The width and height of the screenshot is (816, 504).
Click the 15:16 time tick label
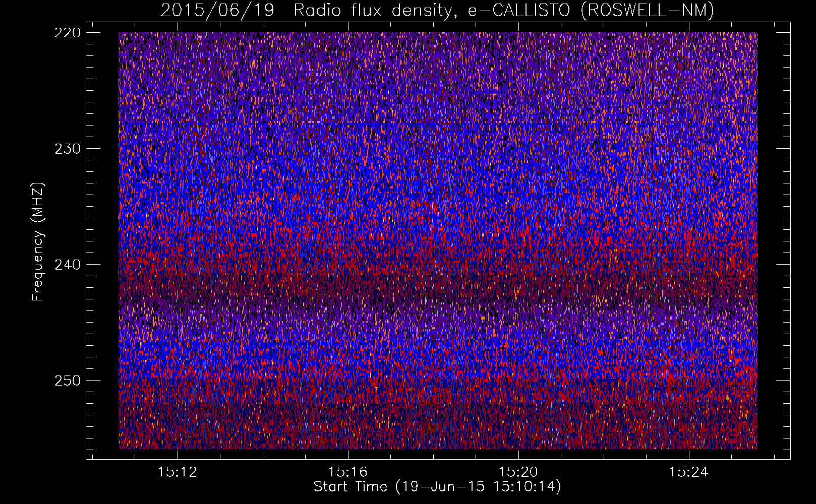tap(347, 472)
